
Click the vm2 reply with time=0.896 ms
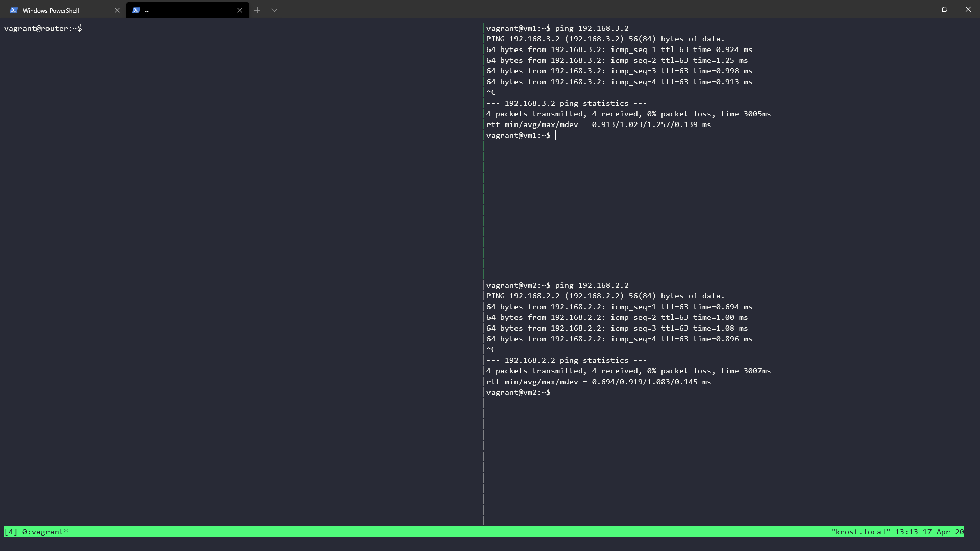click(619, 339)
